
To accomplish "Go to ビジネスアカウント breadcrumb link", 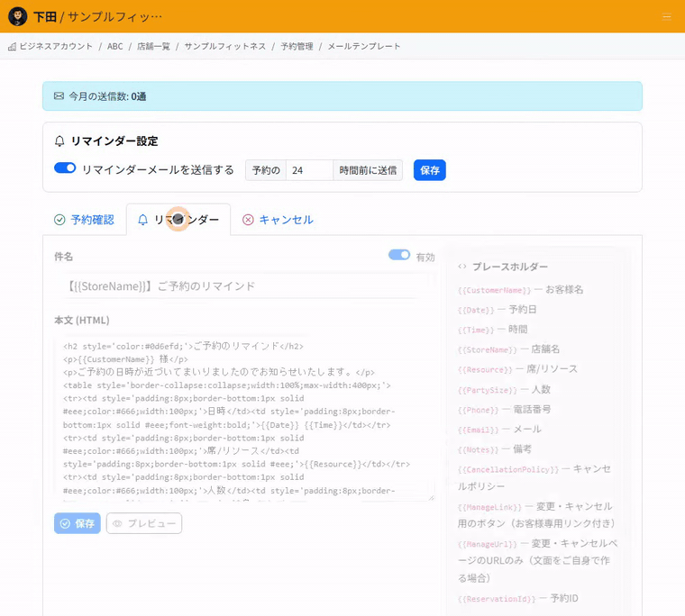I will click(56, 46).
